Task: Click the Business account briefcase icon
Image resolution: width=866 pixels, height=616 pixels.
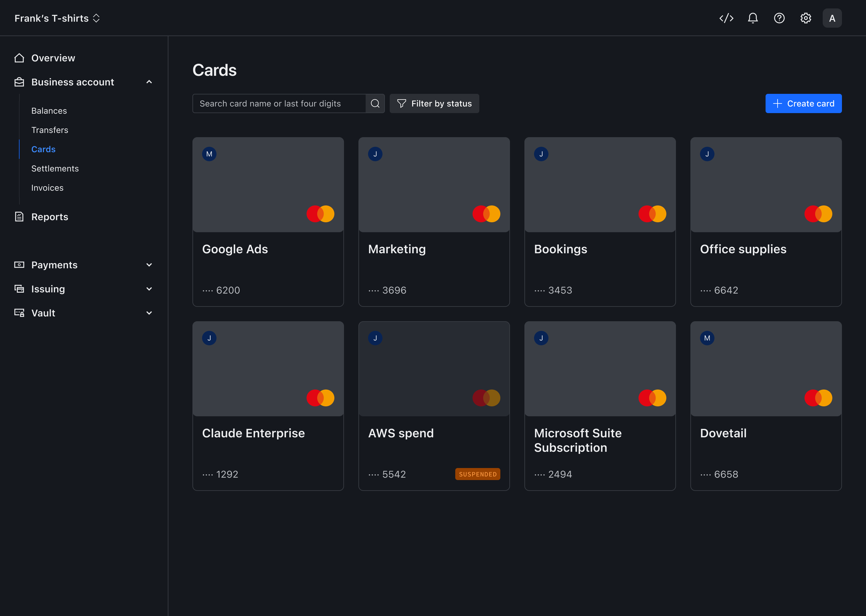Action: [x=19, y=82]
